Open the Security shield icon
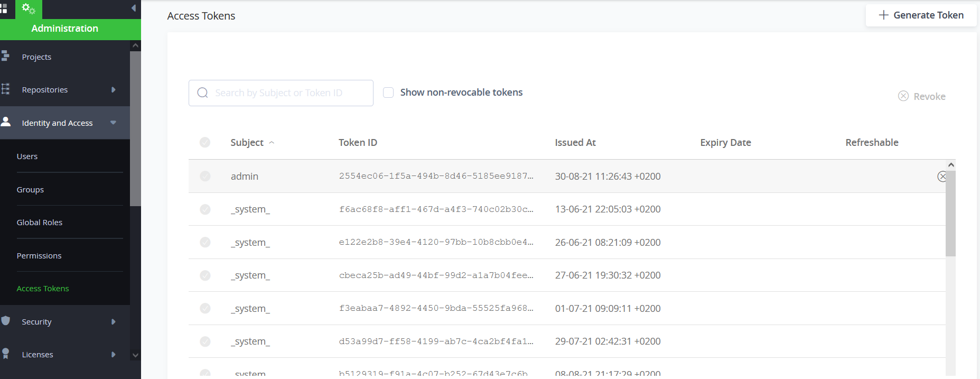The image size is (980, 379). (6, 321)
